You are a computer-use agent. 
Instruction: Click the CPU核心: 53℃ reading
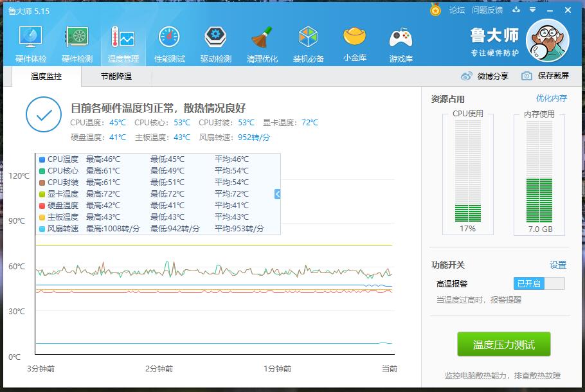point(162,122)
